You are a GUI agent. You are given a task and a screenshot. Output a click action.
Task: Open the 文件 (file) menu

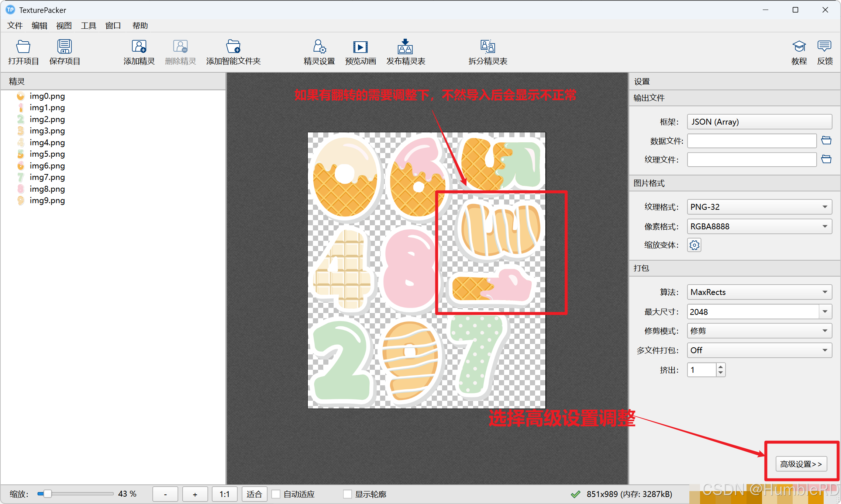click(15, 26)
